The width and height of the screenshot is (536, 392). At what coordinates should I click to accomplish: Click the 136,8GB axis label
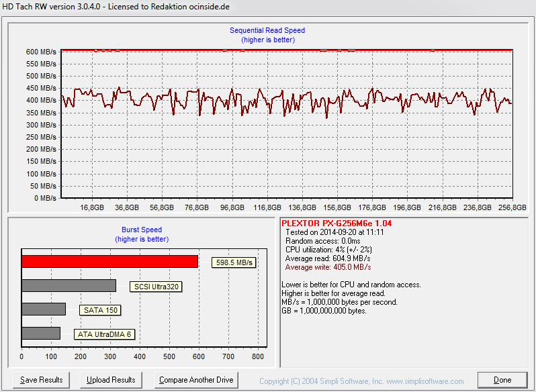(x=302, y=207)
